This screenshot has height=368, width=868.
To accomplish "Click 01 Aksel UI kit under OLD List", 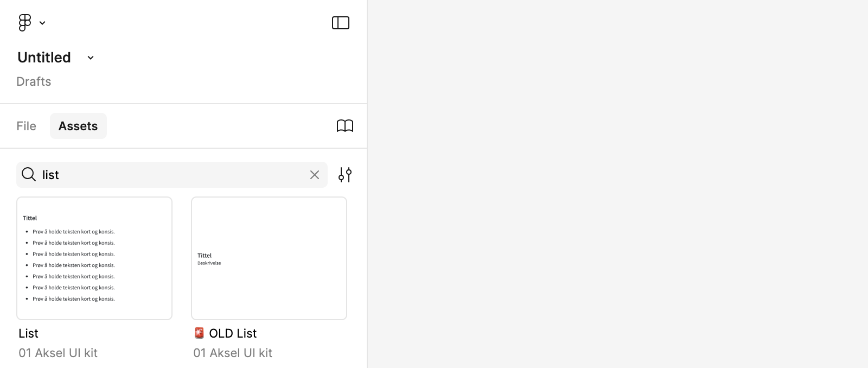I will 233,353.
